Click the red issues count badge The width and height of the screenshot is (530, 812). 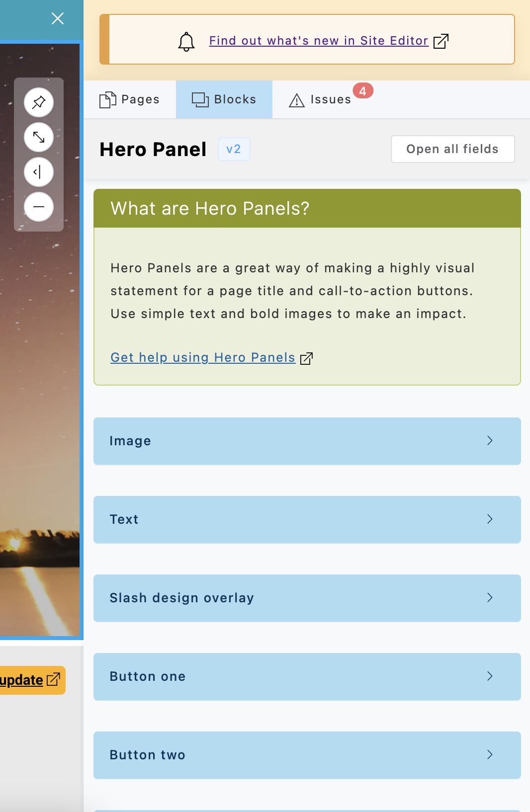coord(363,91)
